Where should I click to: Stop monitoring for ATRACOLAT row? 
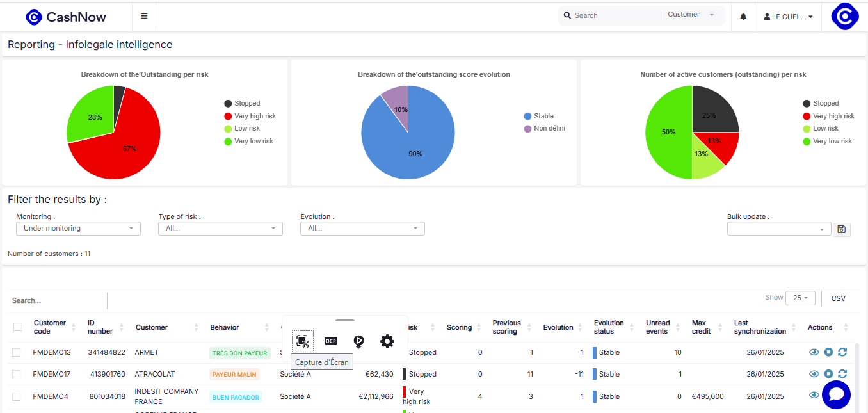[828, 374]
